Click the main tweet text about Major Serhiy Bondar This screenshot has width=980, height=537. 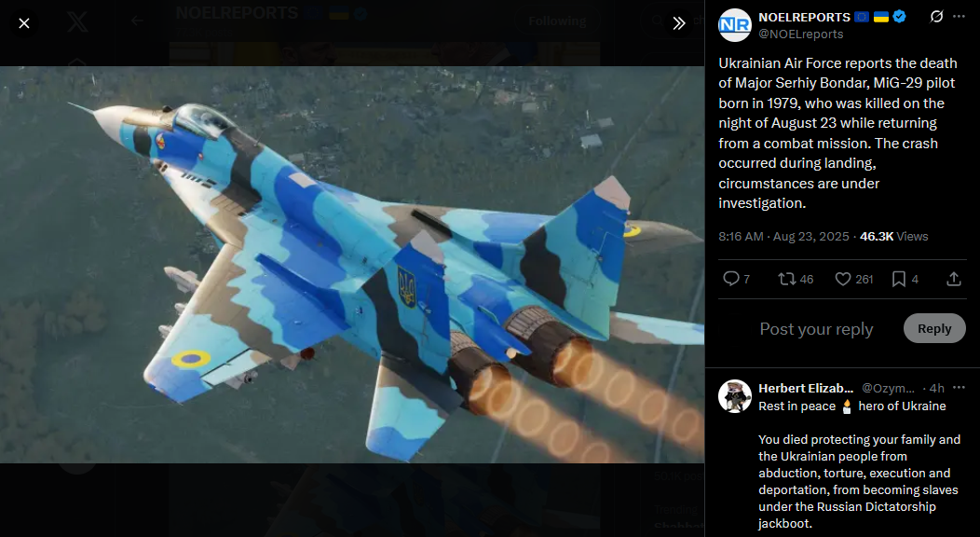[x=838, y=133]
